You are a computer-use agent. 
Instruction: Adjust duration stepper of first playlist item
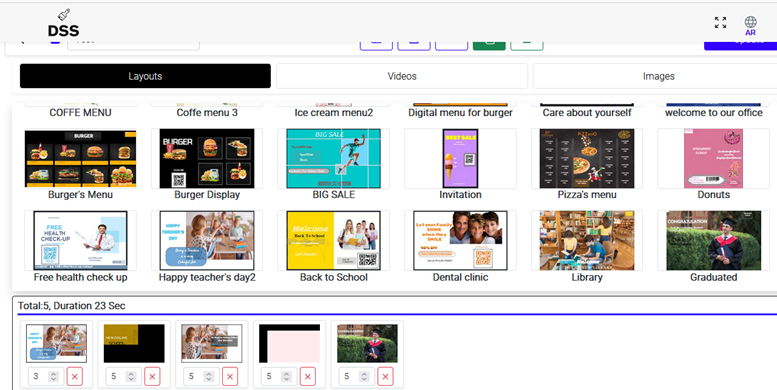[53, 377]
